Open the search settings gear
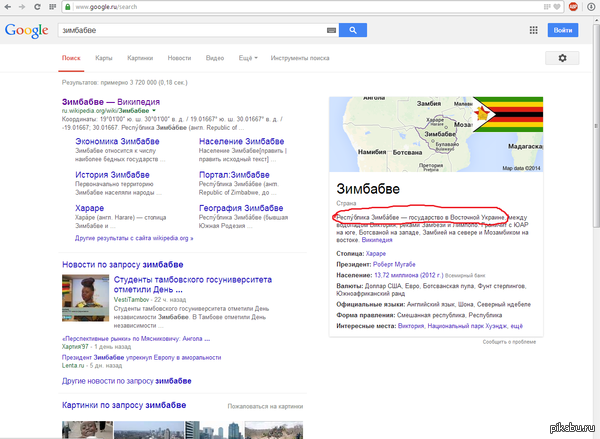 (562, 59)
